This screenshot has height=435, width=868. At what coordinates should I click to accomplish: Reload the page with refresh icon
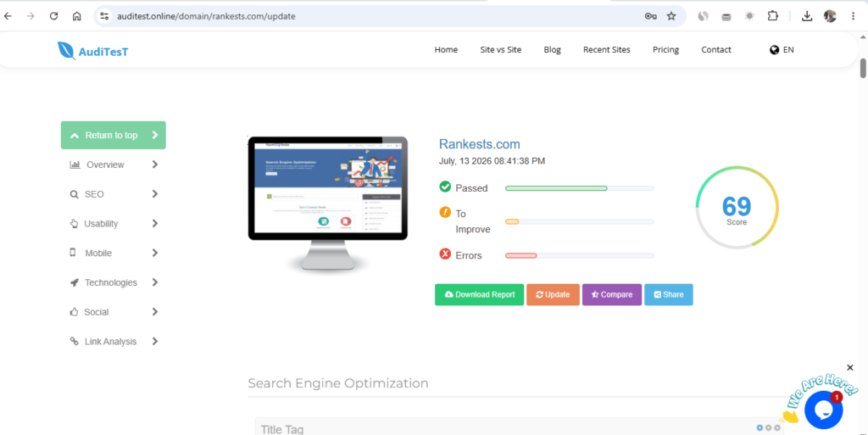coord(53,16)
